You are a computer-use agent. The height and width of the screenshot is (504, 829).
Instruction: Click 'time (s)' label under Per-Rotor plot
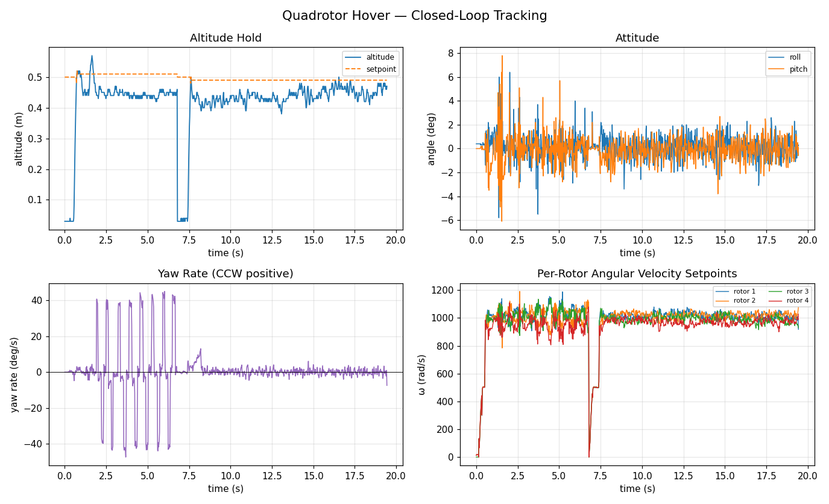click(x=637, y=489)
